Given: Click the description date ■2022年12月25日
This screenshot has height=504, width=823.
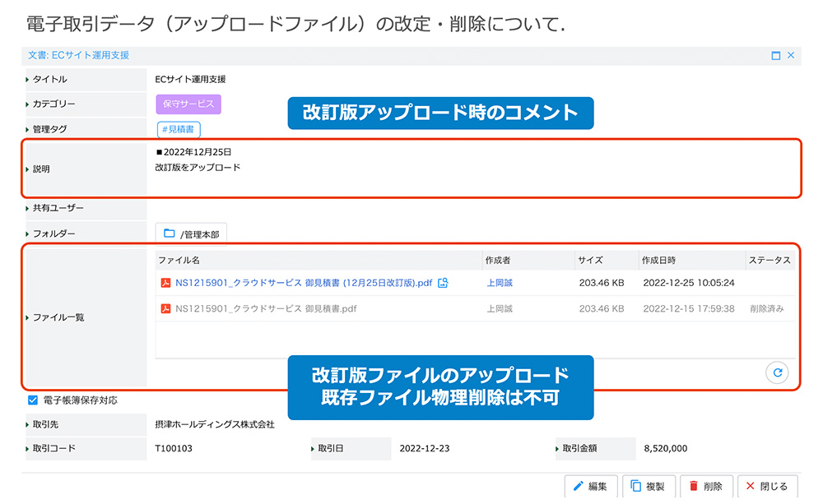Looking at the screenshot, I should coord(193,152).
